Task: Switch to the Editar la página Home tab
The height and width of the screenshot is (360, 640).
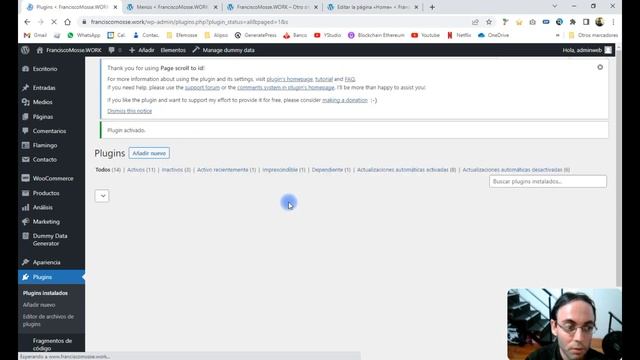Action: tap(373, 7)
